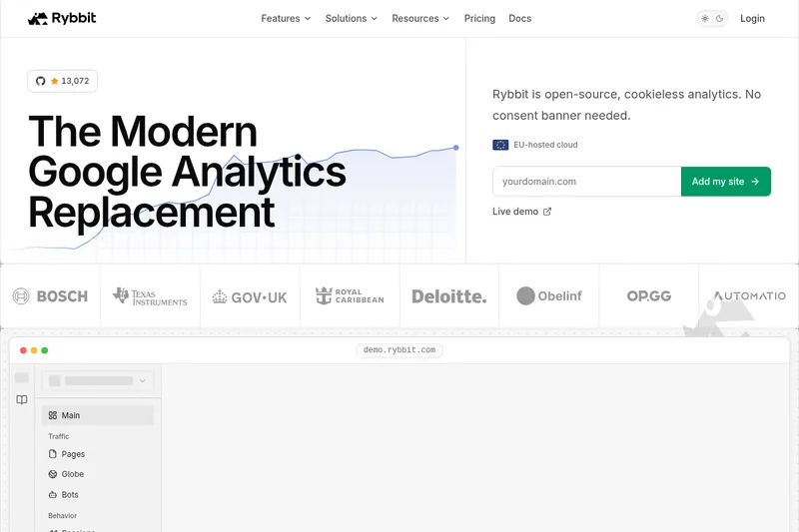Viewport: 799px width, 532px height.
Task: Open the Live demo link
Action: click(521, 212)
